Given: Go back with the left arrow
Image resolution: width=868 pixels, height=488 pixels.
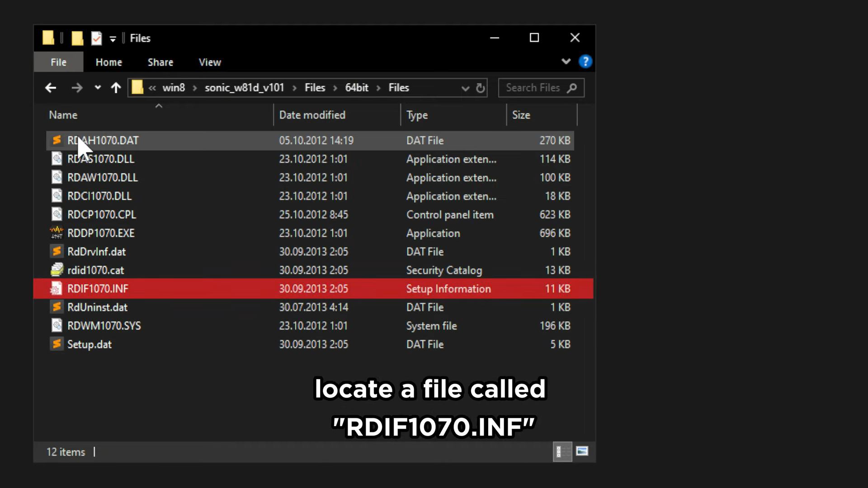Looking at the screenshot, I should (51, 88).
